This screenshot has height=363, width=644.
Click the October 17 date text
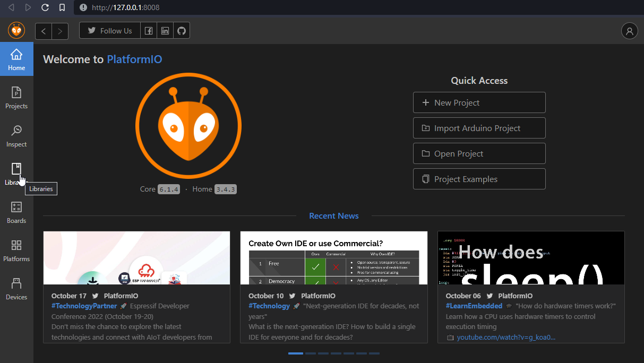(68, 296)
